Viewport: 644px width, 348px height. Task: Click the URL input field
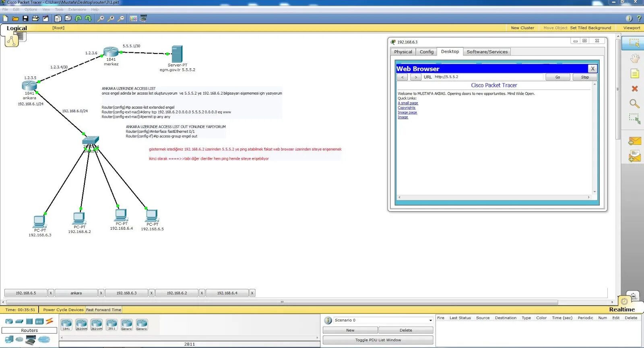pos(488,77)
